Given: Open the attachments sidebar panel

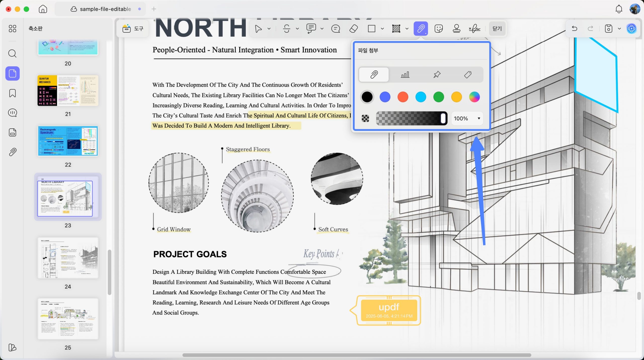Looking at the screenshot, I should click(x=12, y=152).
